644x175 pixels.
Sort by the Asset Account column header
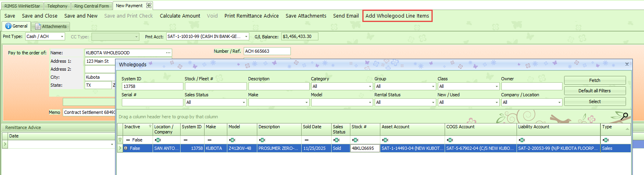[x=412, y=129]
